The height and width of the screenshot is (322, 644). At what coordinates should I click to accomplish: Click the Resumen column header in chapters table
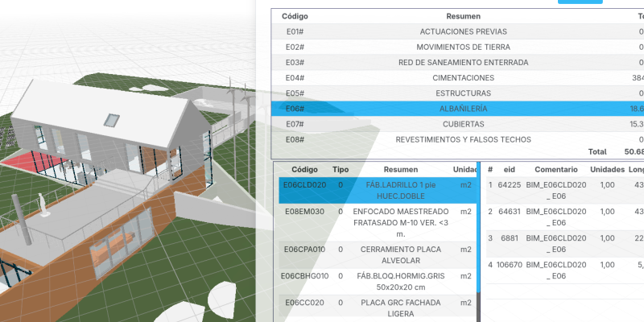463,16
